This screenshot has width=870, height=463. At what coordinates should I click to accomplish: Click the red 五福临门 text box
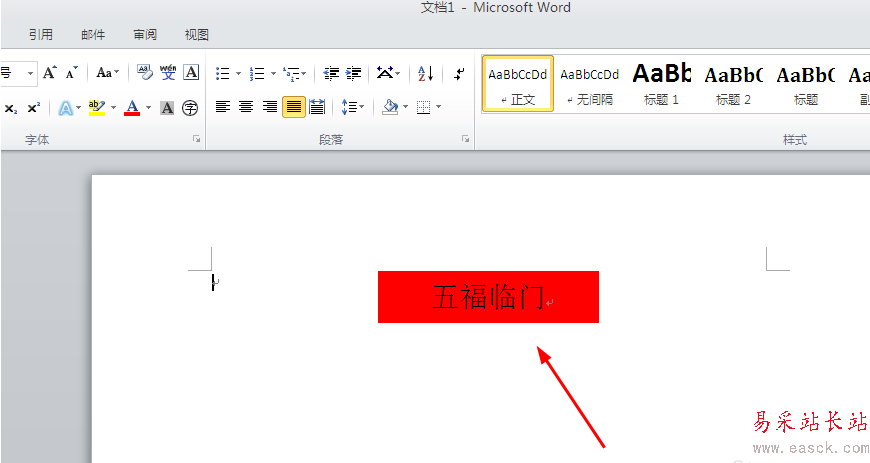click(488, 297)
